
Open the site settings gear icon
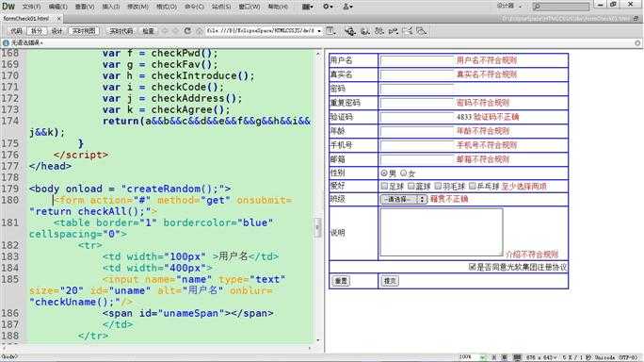(328, 7)
